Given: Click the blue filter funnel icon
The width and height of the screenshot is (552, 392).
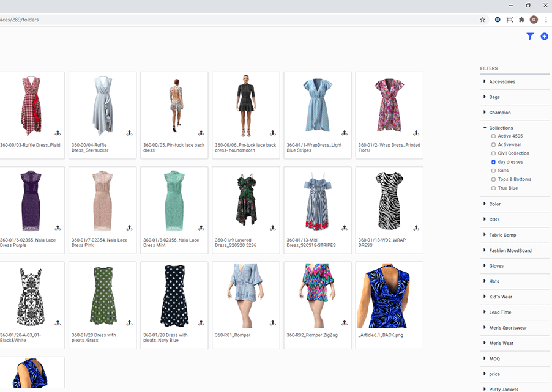Looking at the screenshot, I should [530, 36].
